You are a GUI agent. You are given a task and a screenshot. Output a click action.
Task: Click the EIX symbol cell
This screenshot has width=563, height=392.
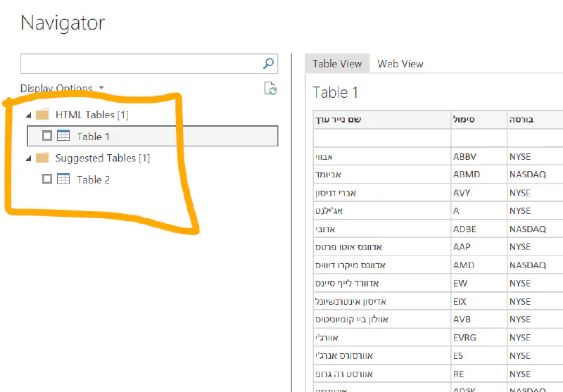[479, 301]
